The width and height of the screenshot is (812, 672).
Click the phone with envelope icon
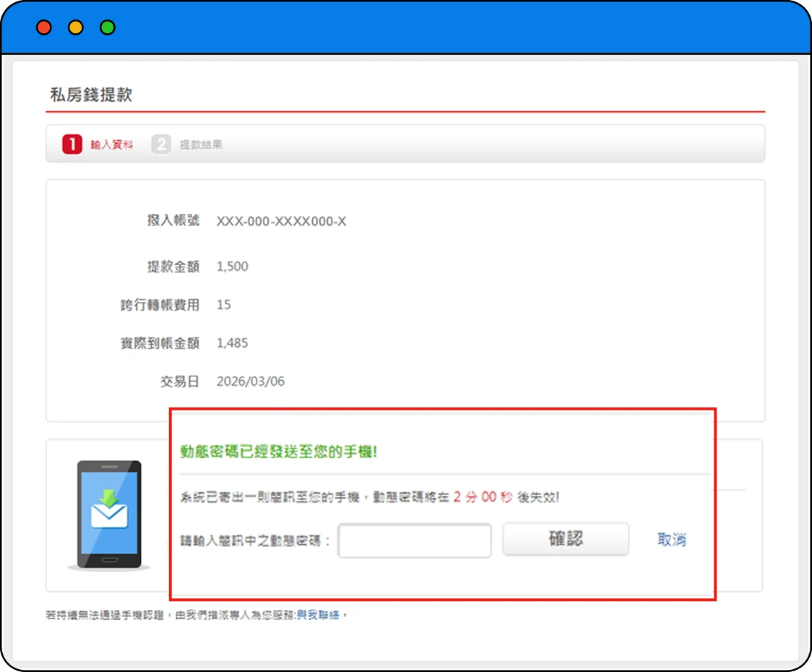109,514
